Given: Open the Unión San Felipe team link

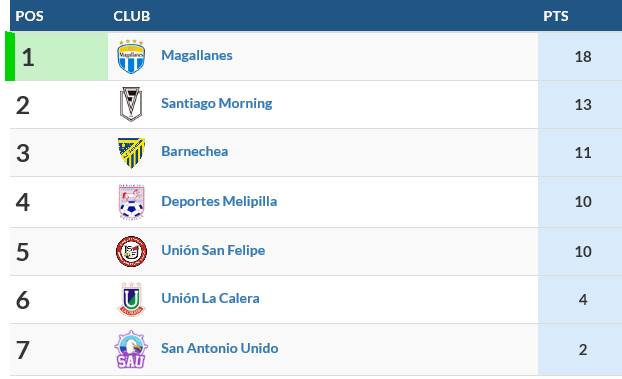Looking at the screenshot, I should pyautogui.click(x=213, y=250).
